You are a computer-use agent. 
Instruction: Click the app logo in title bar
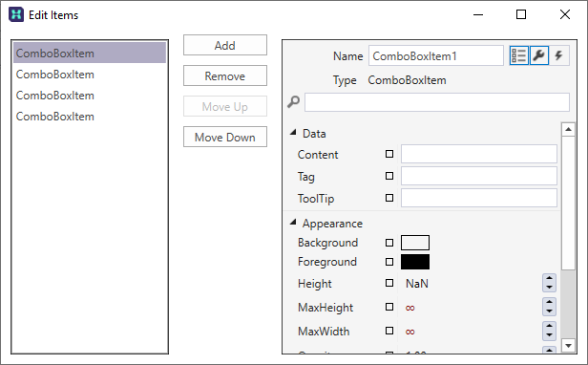pyautogui.click(x=16, y=15)
